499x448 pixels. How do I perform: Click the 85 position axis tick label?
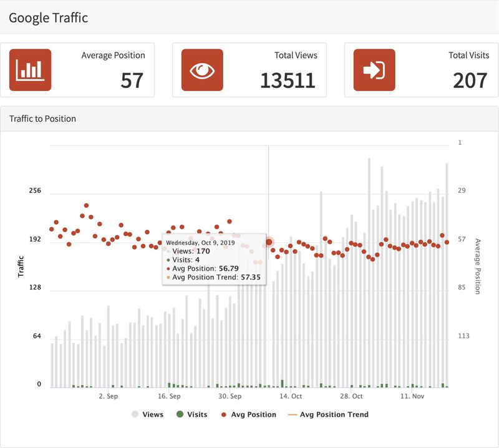coord(462,287)
